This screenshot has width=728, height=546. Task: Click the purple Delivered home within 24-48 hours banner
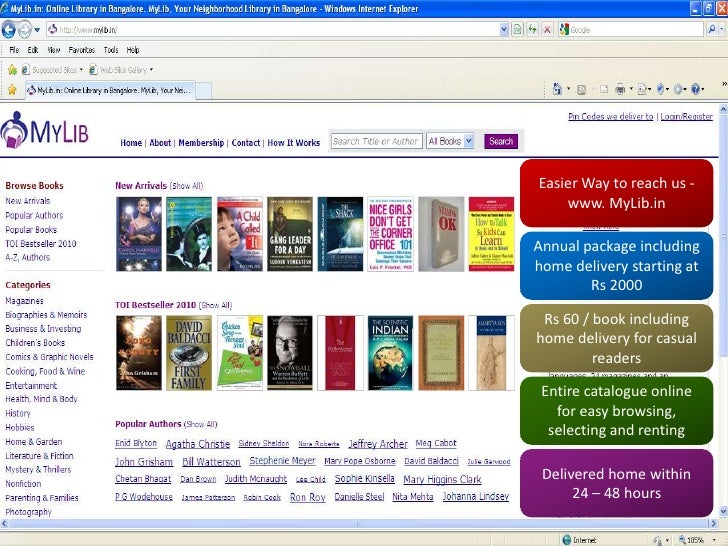pyautogui.click(x=617, y=483)
